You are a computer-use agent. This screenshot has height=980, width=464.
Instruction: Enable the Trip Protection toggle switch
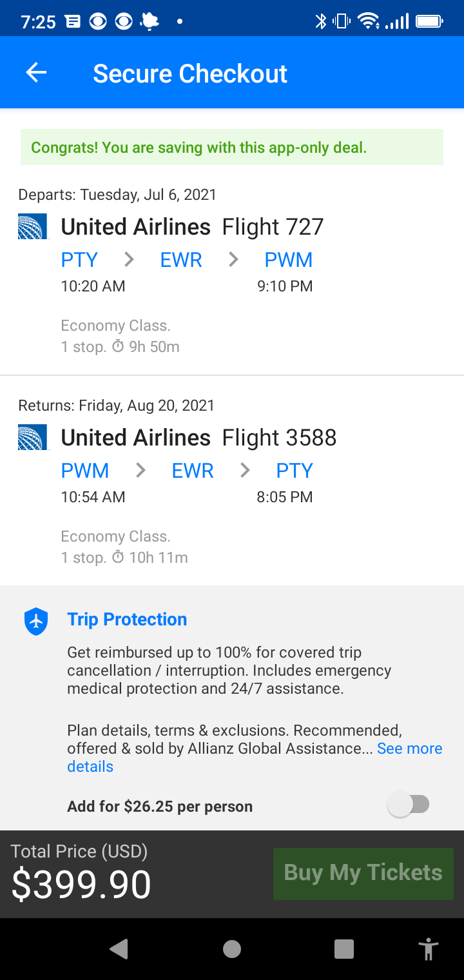pyautogui.click(x=409, y=805)
